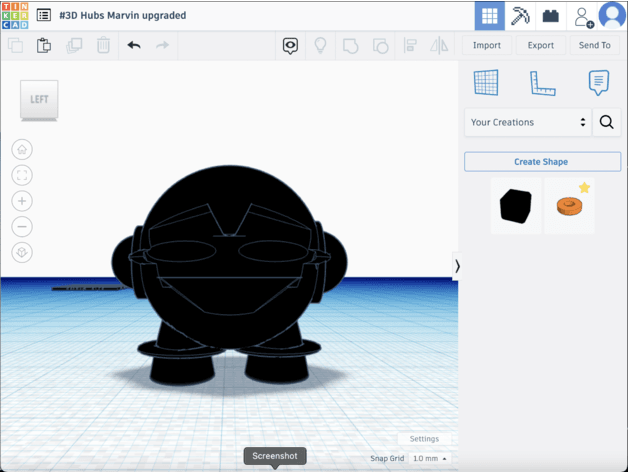The width and height of the screenshot is (628, 472).
Task: Toggle the notes visibility eye icon
Action: click(290, 46)
